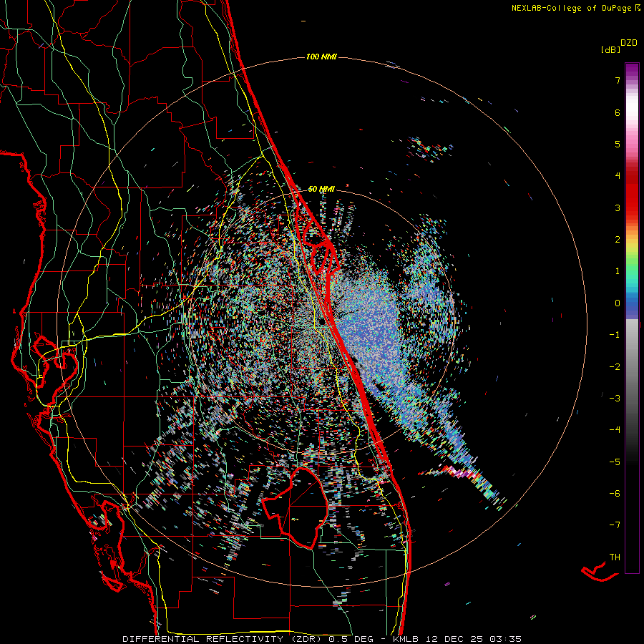The height and width of the screenshot is (644, 644).
Task: Click the 03:35 timestamp in the footer
Action: (x=506, y=639)
